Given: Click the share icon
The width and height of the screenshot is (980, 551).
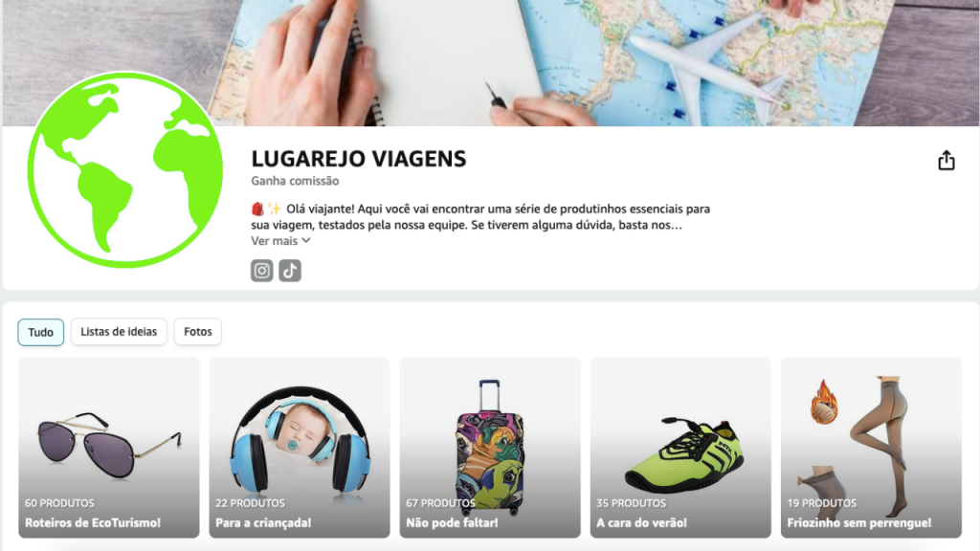Looking at the screenshot, I should pos(947,161).
